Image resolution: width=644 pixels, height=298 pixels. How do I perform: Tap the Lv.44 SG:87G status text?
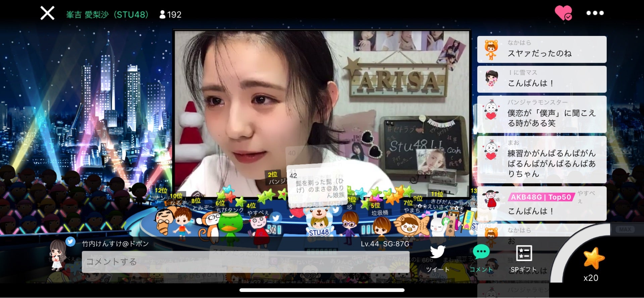pyautogui.click(x=385, y=244)
